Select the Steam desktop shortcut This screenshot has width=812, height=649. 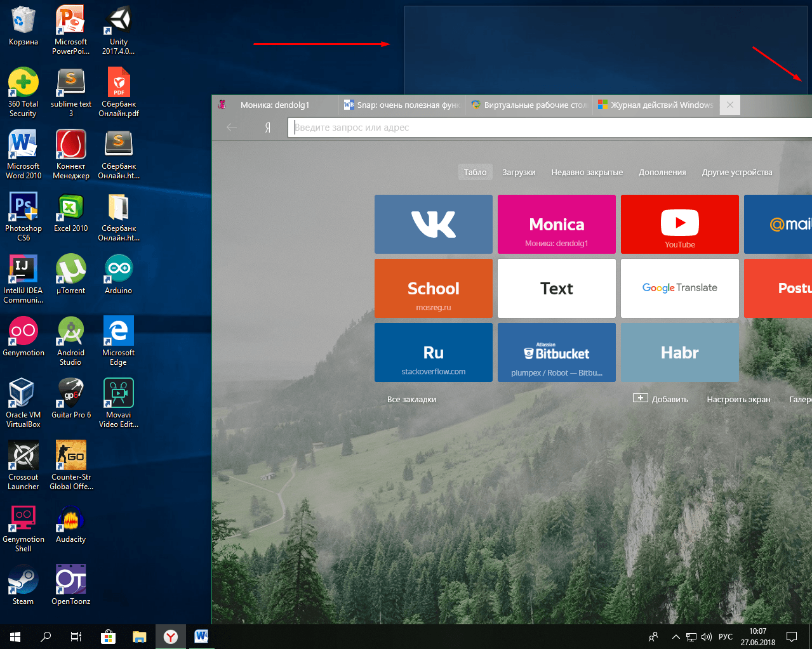click(23, 586)
